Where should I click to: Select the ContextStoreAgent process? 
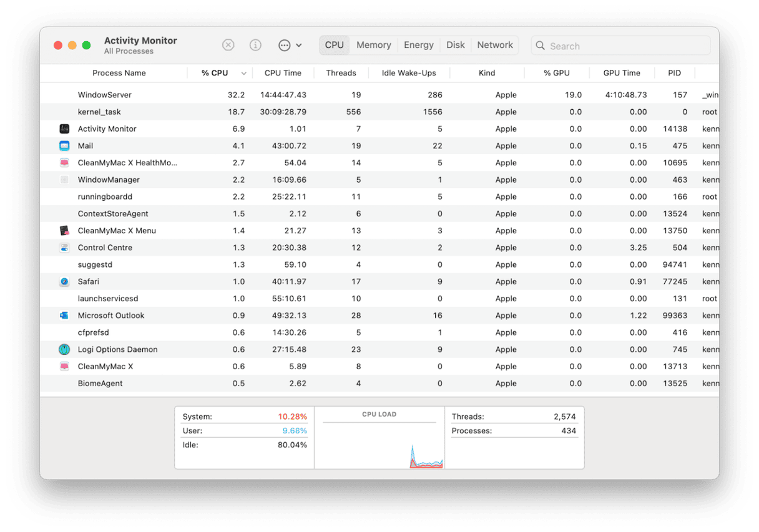tap(379, 213)
